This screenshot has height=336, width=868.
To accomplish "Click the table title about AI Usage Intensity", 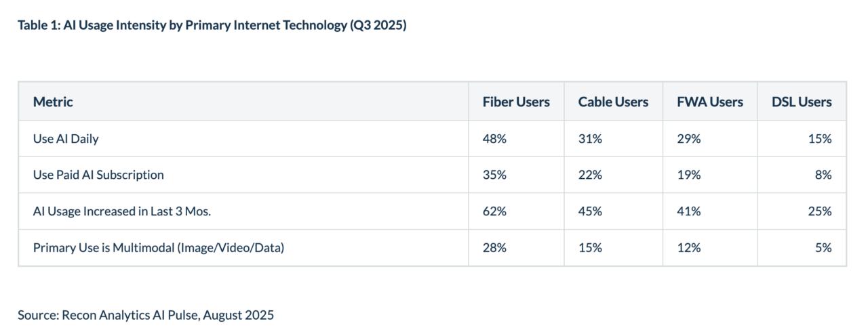I will 212,27.
